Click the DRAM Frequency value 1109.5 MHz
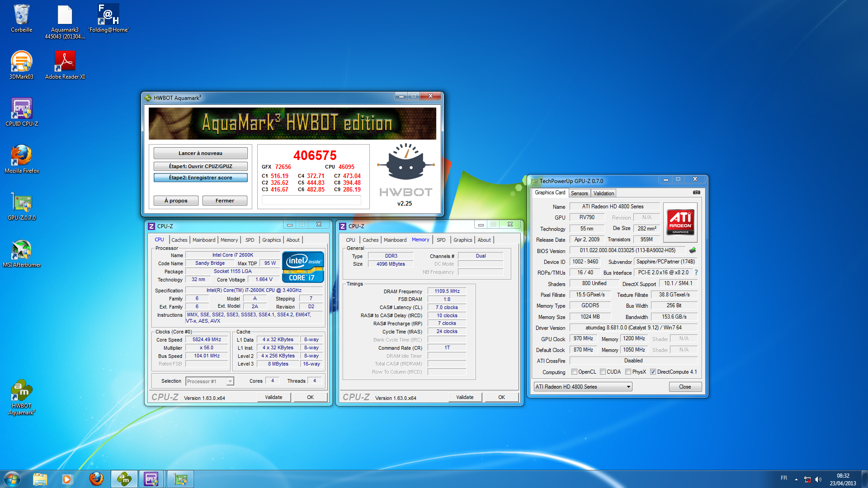The height and width of the screenshot is (488, 868). pyautogui.click(x=447, y=291)
